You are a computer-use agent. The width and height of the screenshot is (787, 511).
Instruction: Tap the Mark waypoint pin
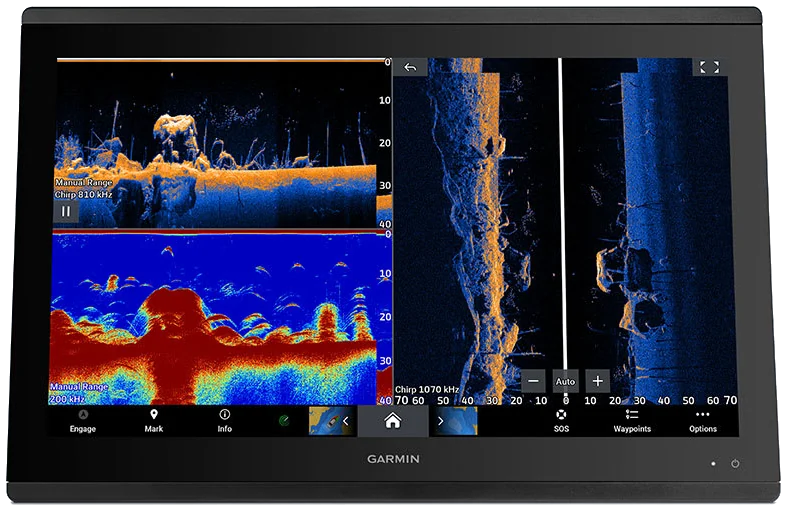(154, 420)
